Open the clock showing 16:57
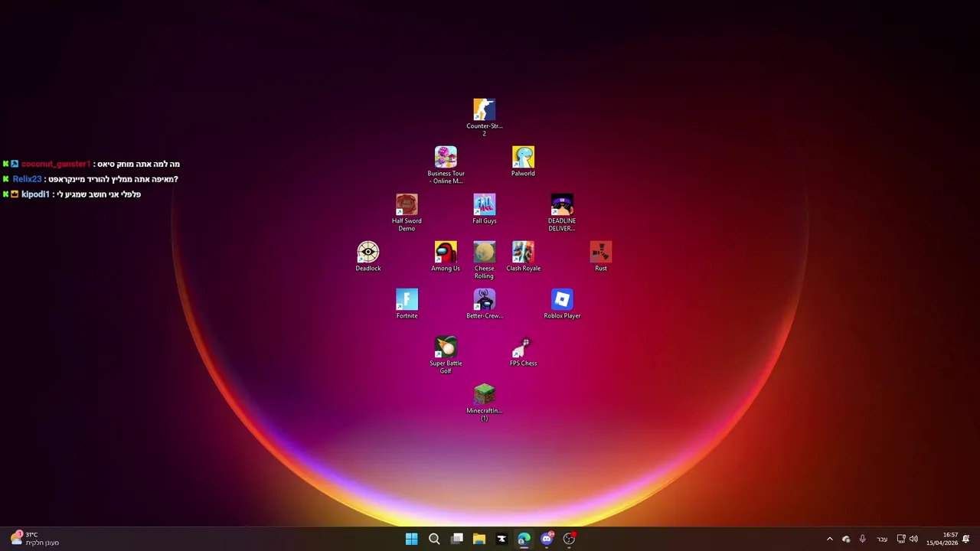Image resolution: width=980 pixels, height=551 pixels. [x=942, y=539]
